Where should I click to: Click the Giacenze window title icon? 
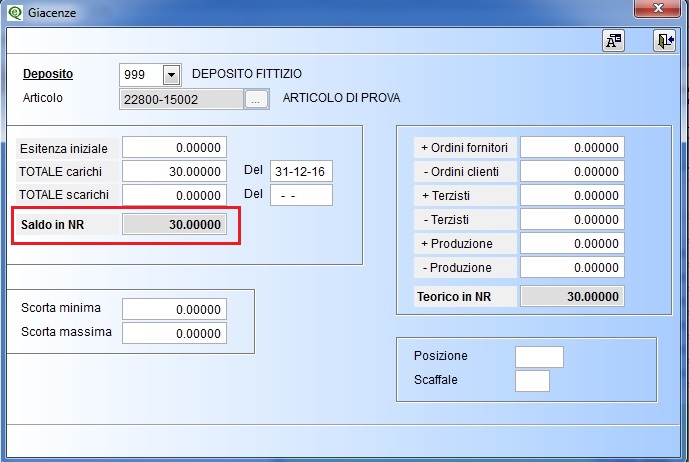pos(13,12)
